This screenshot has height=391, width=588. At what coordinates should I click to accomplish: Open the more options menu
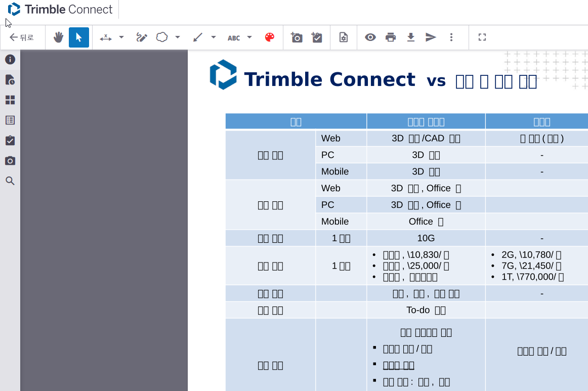[451, 37]
